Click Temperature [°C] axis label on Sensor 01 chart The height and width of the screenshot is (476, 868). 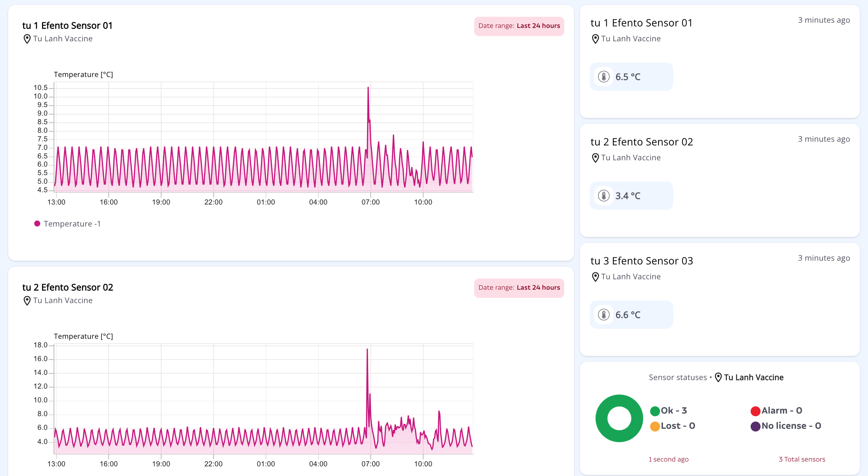point(83,75)
